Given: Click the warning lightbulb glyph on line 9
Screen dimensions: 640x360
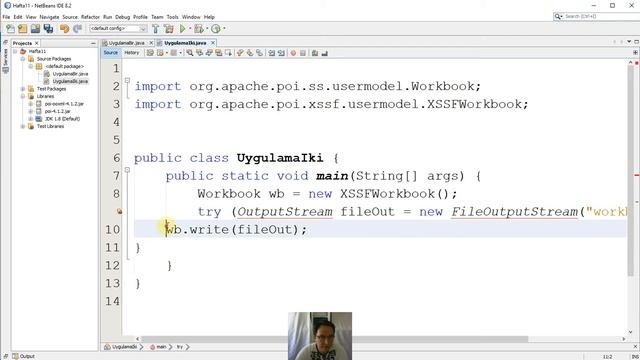Looking at the screenshot, I should pos(119,211).
